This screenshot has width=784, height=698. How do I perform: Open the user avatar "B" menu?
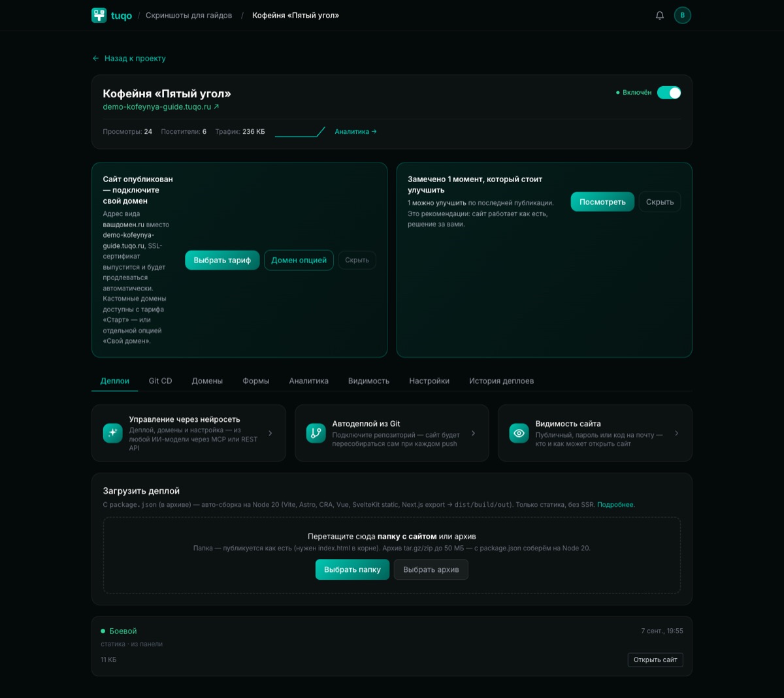pyautogui.click(x=683, y=15)
